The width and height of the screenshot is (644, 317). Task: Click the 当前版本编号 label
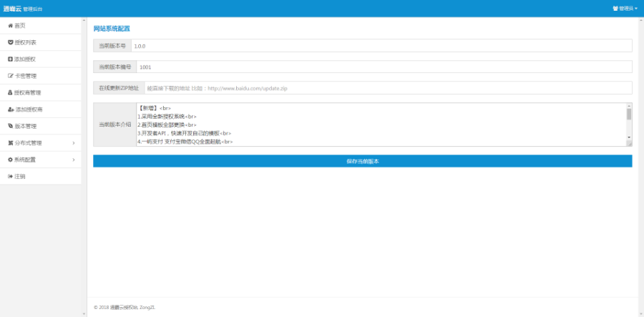[114, 67]
